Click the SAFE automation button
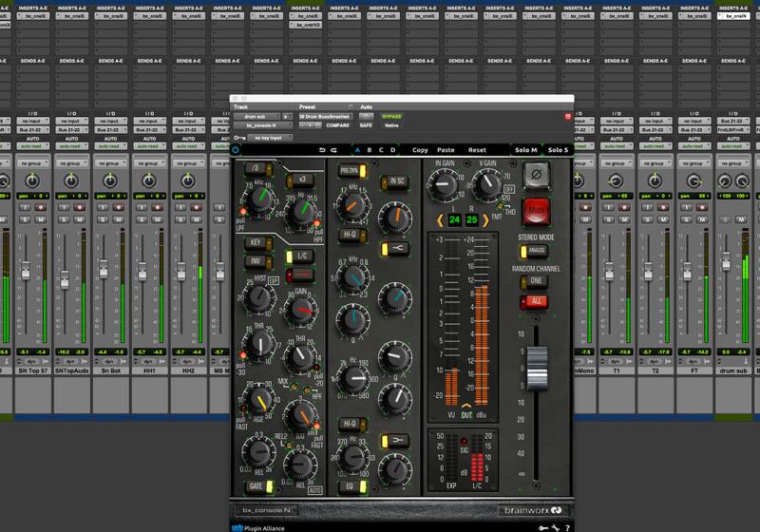Screen dimensions: 760x532 [x=366, y=125]
